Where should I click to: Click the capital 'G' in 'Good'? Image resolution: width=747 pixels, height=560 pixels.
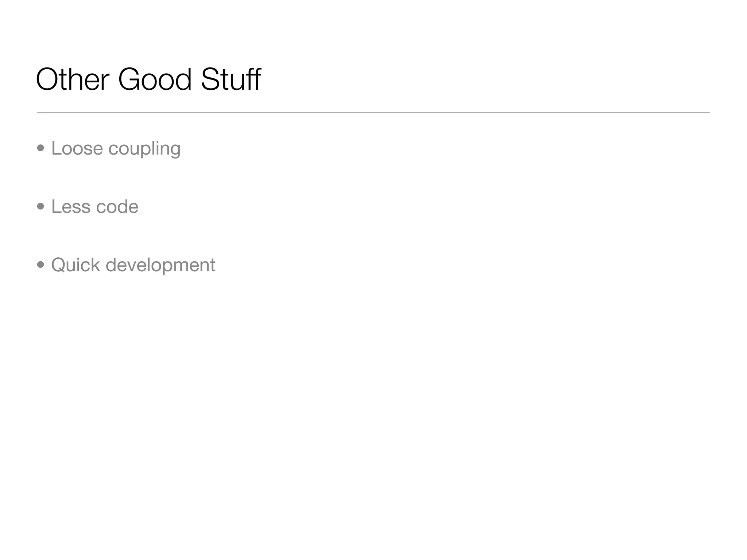coord(129,79)
